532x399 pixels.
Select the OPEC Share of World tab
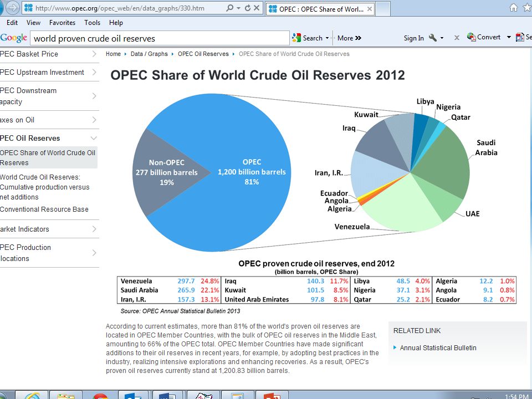pos(320,9)
